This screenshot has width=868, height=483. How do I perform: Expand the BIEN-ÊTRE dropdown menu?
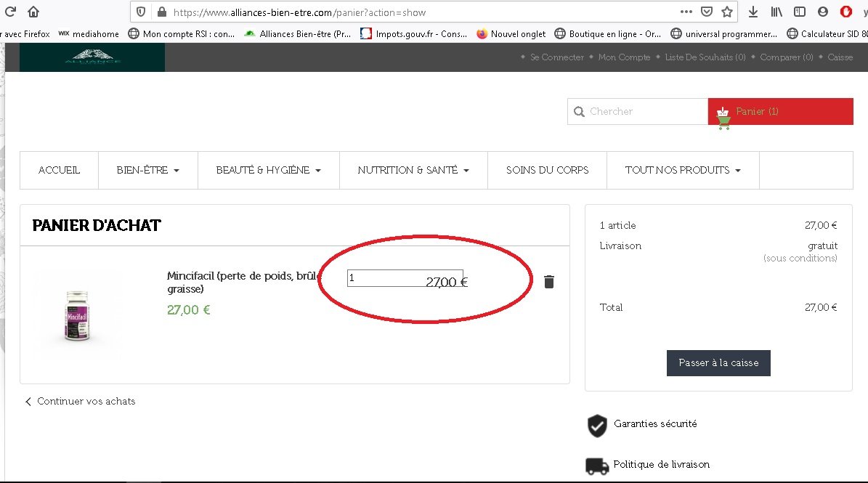[x=147, y=171]
